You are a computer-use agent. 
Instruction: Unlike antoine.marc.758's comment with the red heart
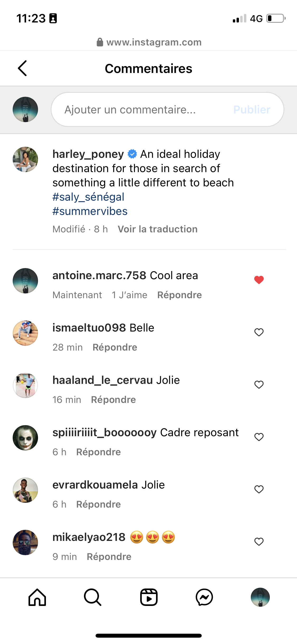click(x=259, y=280)
